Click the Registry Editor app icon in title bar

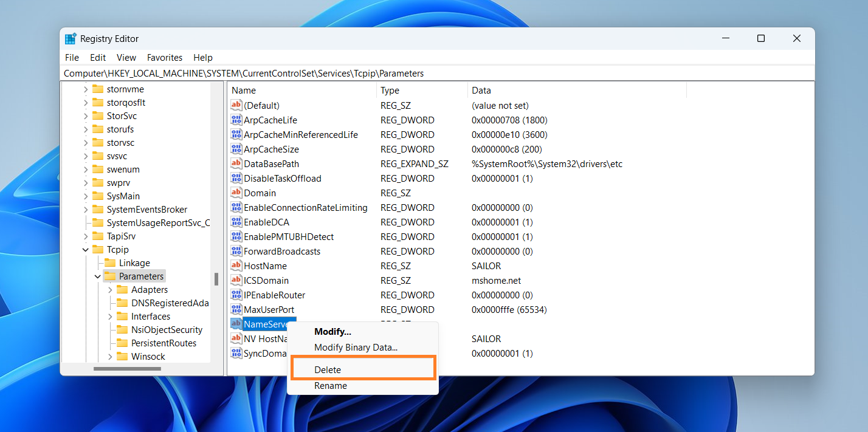[71, 39]
